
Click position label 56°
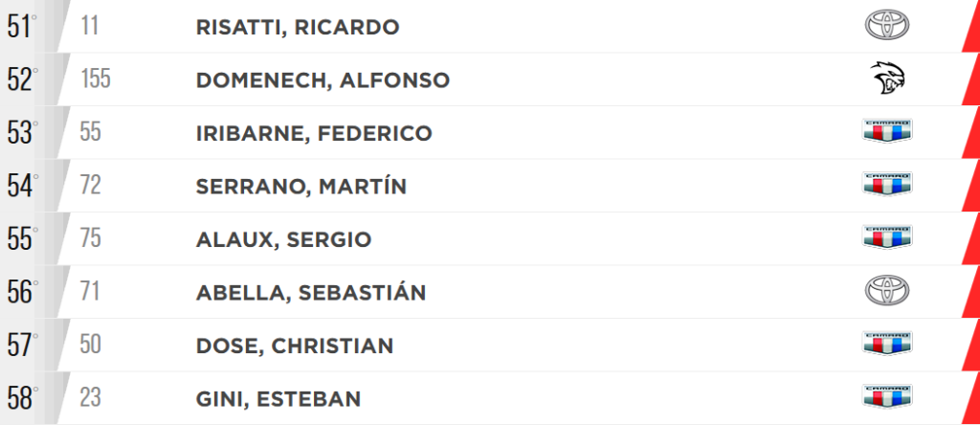[22, 293]
